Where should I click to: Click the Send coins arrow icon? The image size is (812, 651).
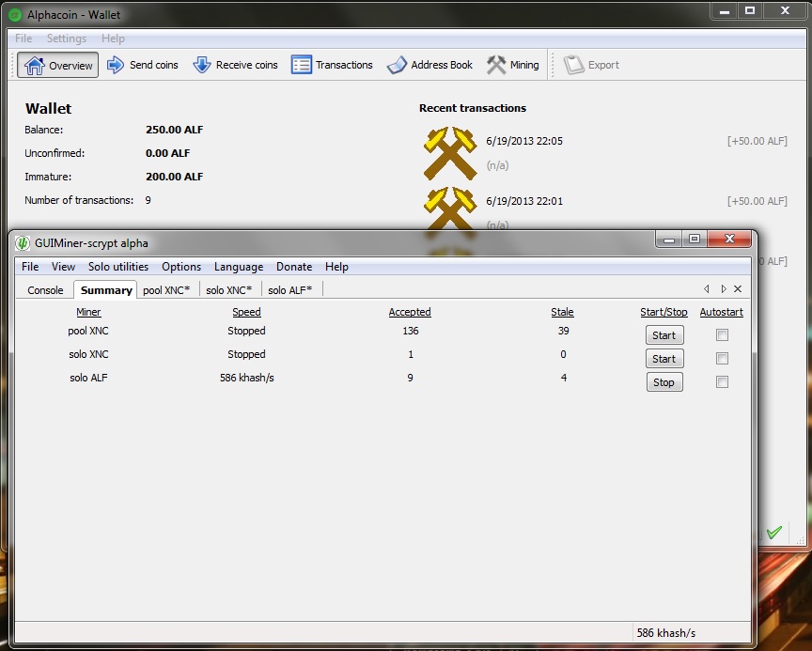tap(116, 65)
